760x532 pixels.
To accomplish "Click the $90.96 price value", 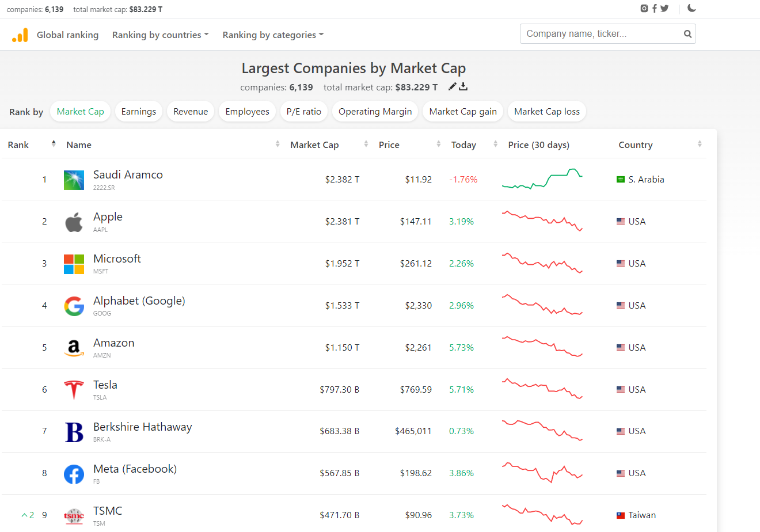I will (x=419, y=515).
